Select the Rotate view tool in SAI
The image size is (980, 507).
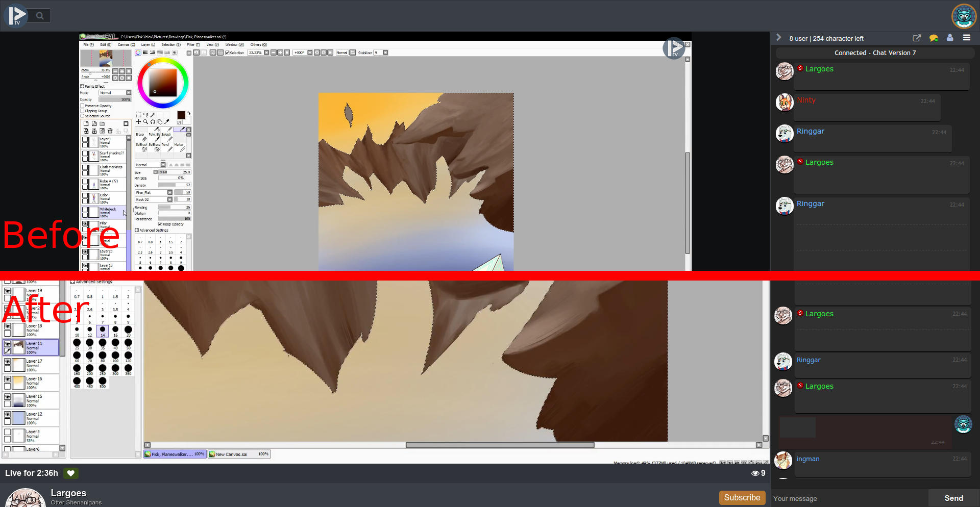[x=153, y=122]
